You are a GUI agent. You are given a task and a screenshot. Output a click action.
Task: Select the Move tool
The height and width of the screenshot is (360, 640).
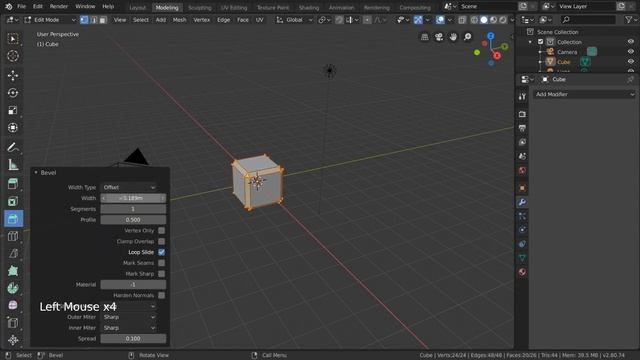pyautogui.click(x=13, y=76)
